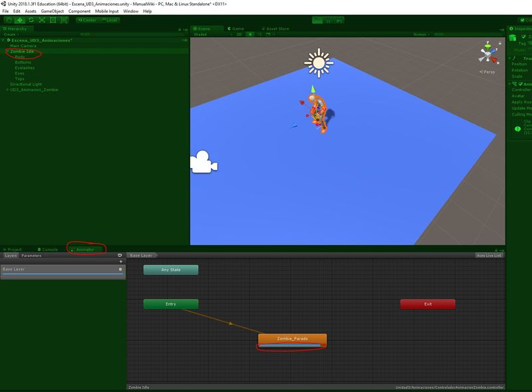Click the Step frame button
532x392 pixels.
338,21
